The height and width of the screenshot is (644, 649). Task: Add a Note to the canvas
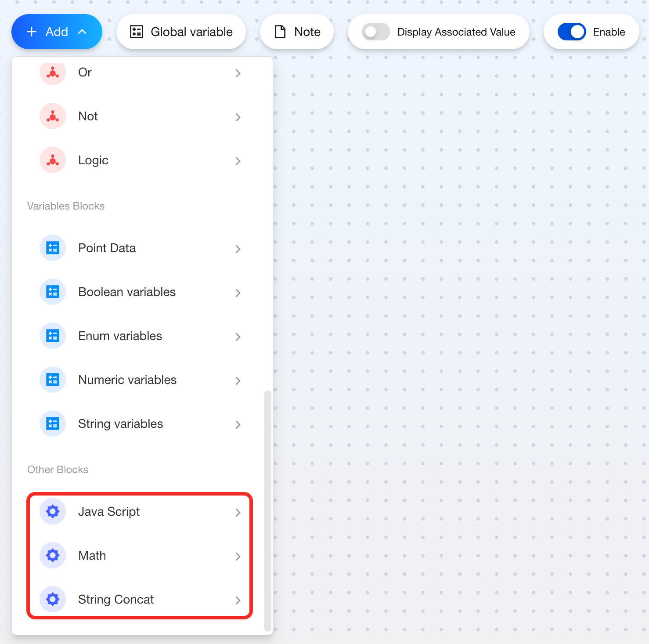297,32
